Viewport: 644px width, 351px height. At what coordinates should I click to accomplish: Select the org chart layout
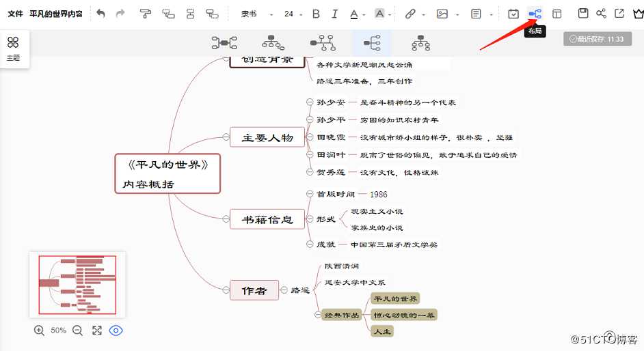point(421,42)
